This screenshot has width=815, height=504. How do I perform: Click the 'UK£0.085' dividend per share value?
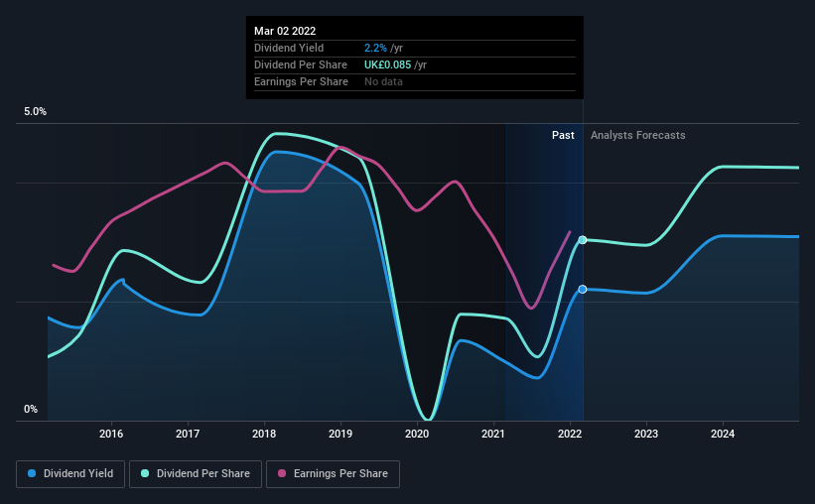[388, 64]
